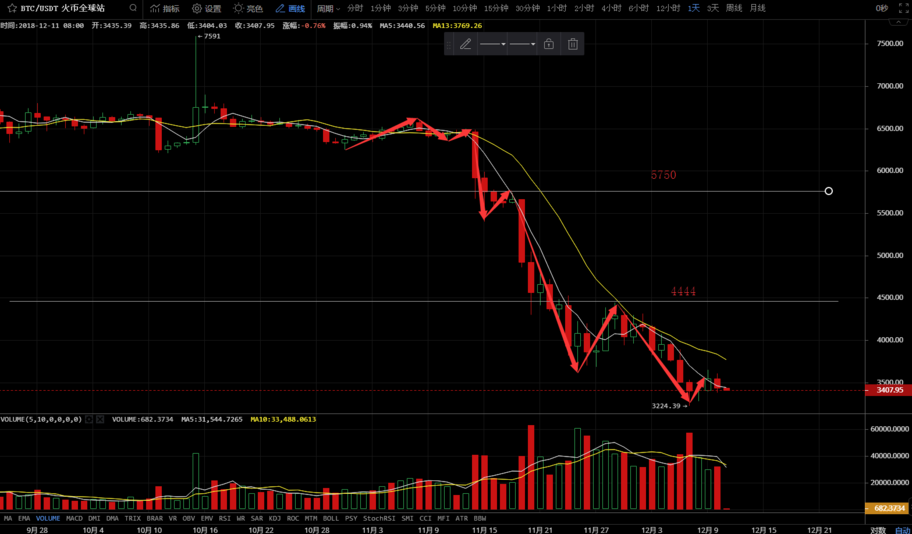Expand the line style dropdown
Viewport: 912px width, 534px height.
492,44
